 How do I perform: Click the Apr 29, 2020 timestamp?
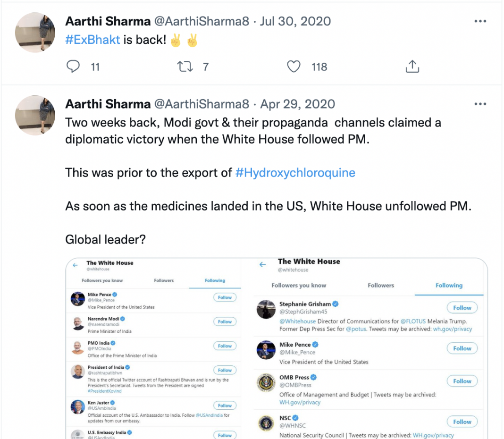(x=298, y=104)
